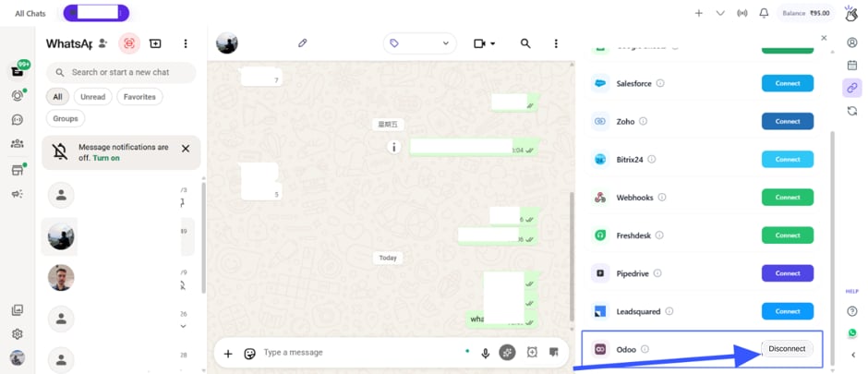868x374 pixels.
Task: Click the microphone voice message icon
Action: [x=486, y=353]
